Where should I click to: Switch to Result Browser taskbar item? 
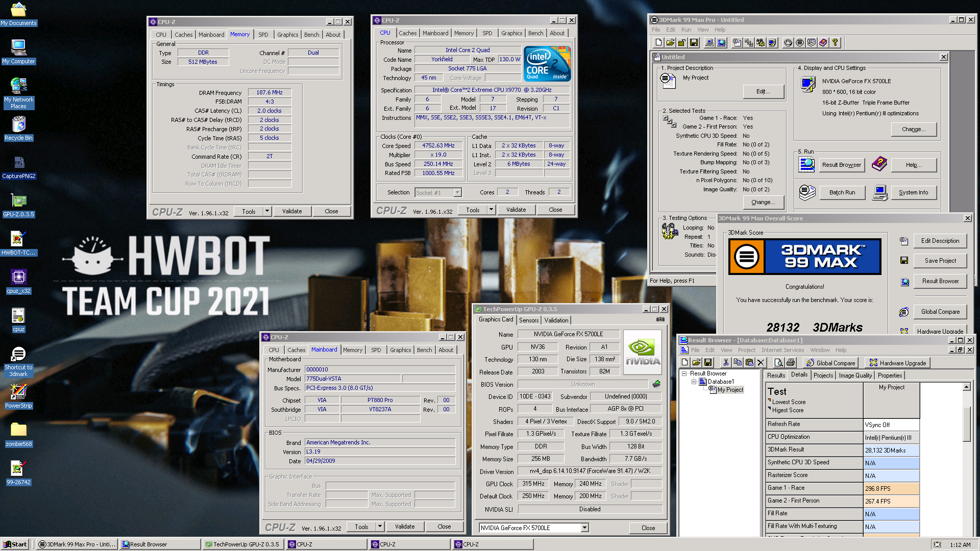pyautogui.click(x=159, y=544)
